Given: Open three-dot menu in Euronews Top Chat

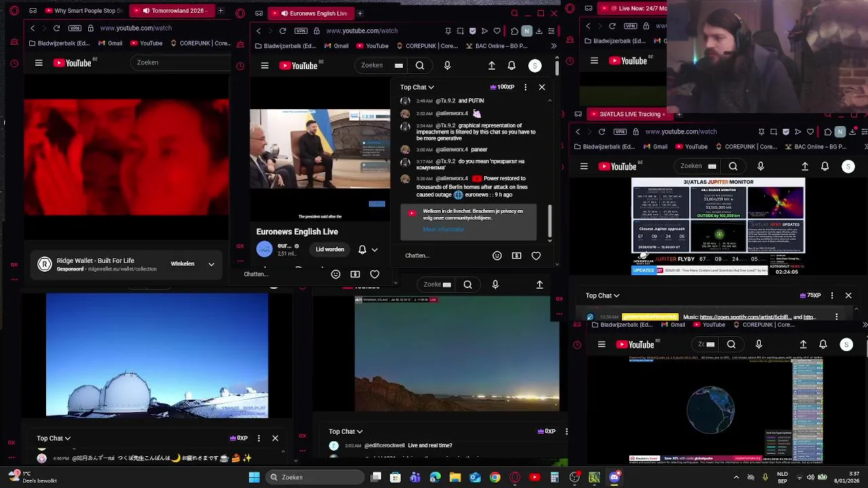Looking at the screenshot, I should 525,87.
